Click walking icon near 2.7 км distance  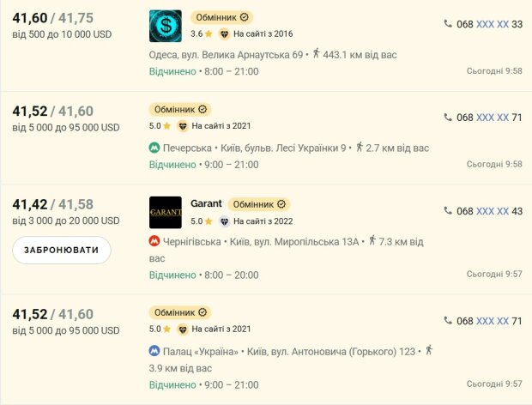coord(360,147)
